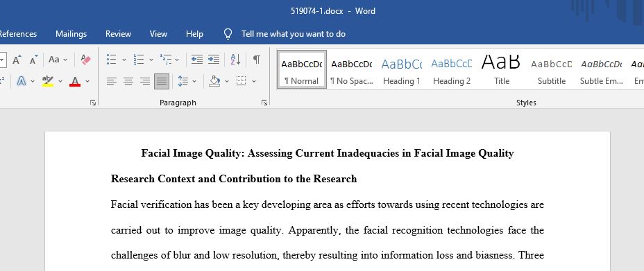Increase font size with grow font icon
644x271 pixels.
point(17,60)
